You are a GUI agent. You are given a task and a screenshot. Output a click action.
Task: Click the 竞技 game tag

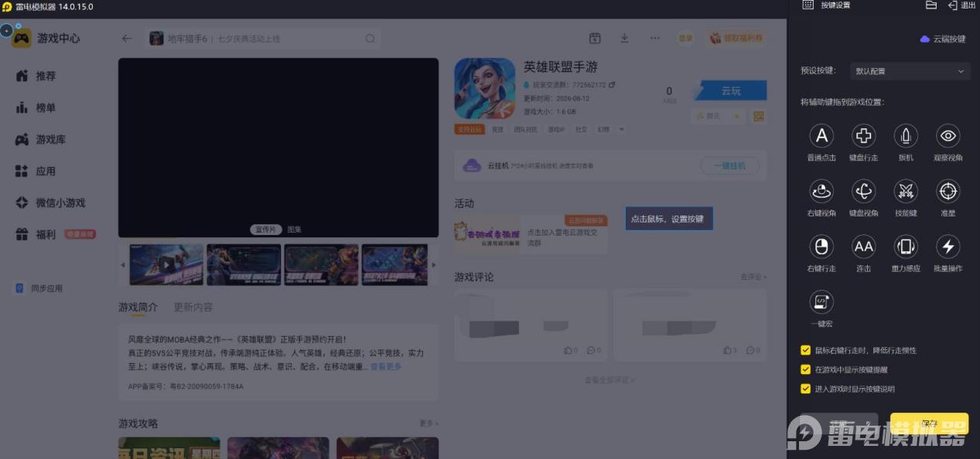tap(497, 130)
